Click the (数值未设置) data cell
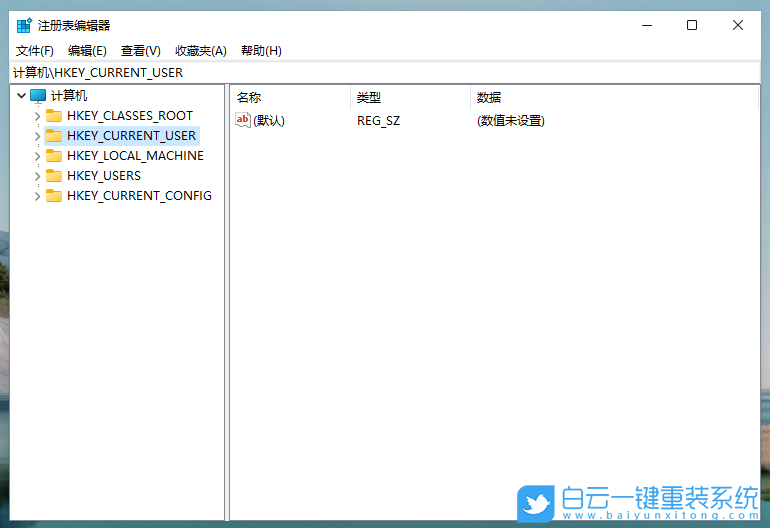The width and height of the screenshot is (770, 528). point(511,120)
